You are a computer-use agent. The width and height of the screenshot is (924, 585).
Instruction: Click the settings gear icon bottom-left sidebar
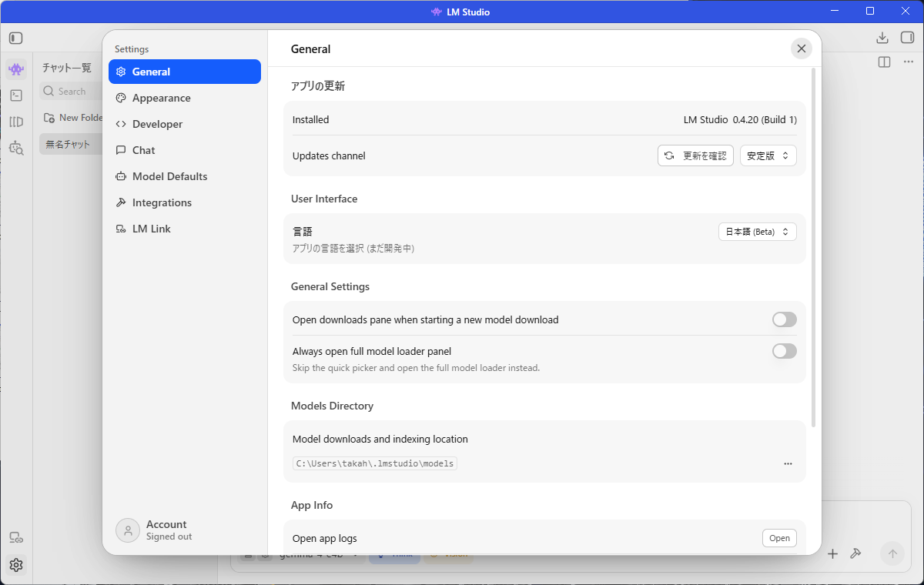[x=16, y=565]
